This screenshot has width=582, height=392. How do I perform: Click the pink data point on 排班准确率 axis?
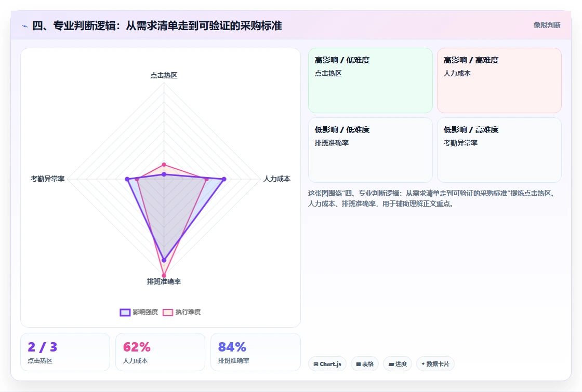[x=164, y=276]
